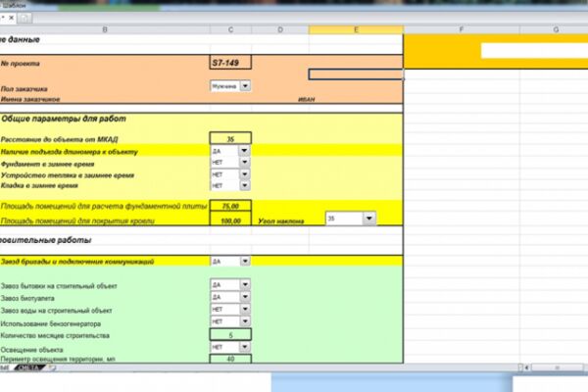Select column F header
588x392 pixels.
pos(462,29)
